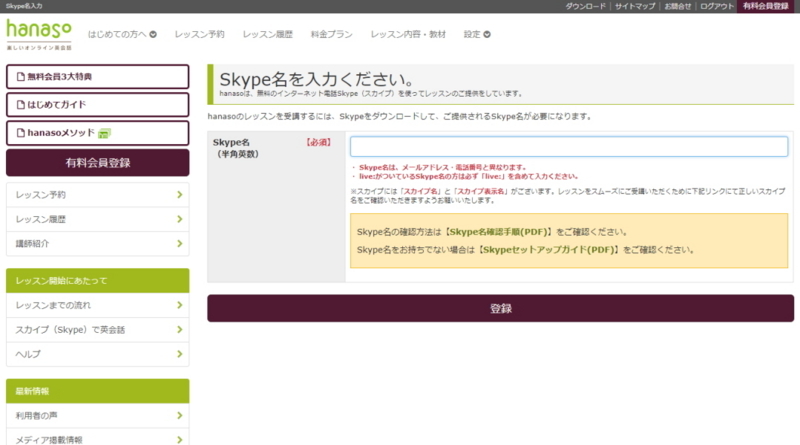Expand the はじめての方へ dropdown menu
Screen dimensions: 800x445
(x=122, y=34)
